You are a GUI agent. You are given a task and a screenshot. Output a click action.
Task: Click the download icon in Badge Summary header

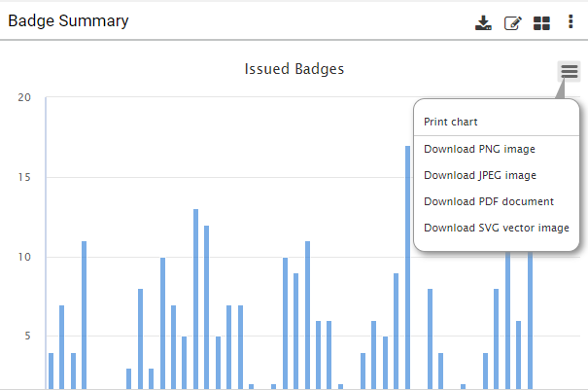[483, 23]
